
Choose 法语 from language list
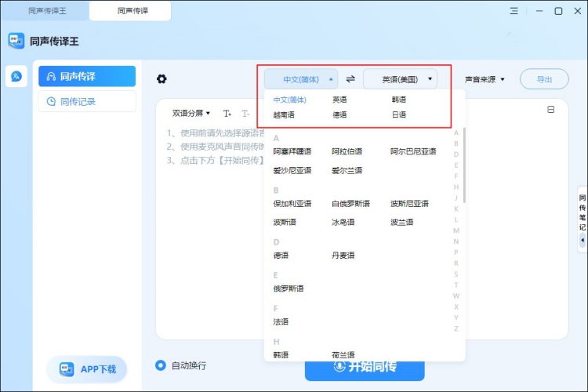tap(281, 322)
